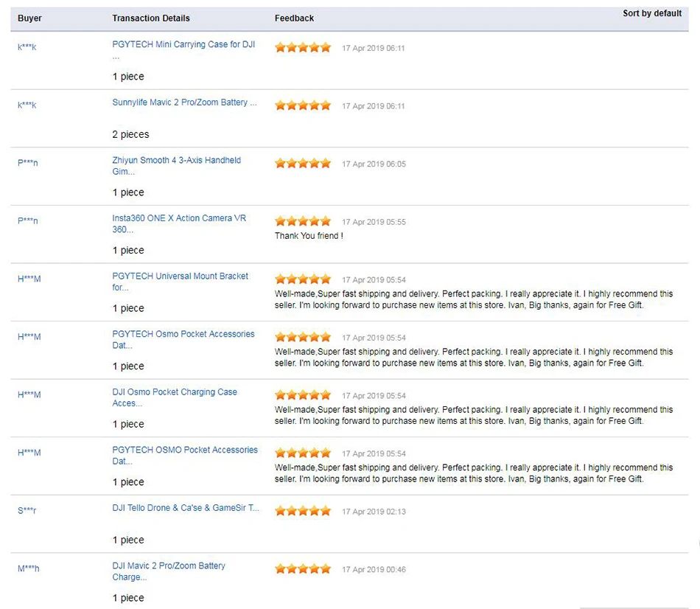Click star rating in DJI Osmo Charging Case row

point(303,395)
